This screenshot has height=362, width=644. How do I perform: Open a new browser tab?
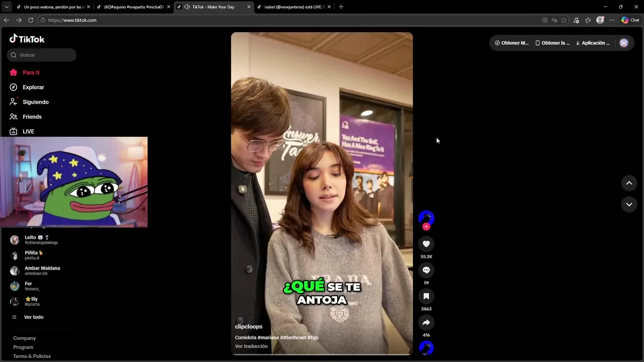click(341, 7)
